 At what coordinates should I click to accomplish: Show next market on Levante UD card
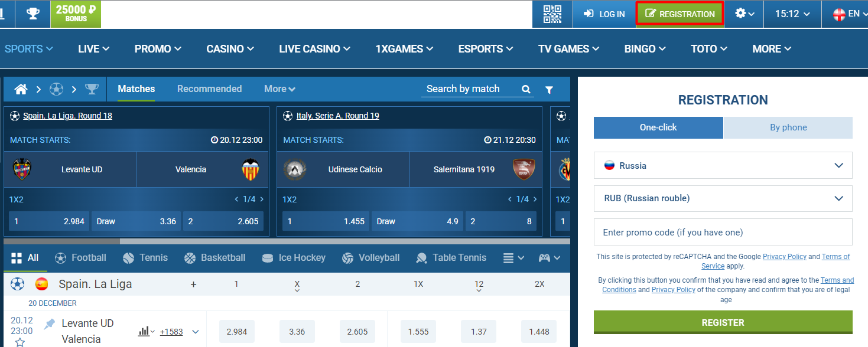[262, 199]
